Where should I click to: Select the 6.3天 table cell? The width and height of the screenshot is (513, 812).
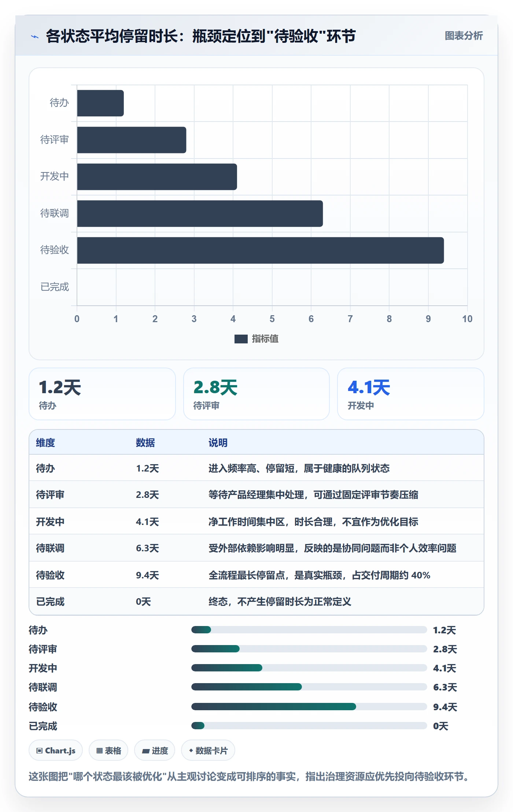click(147, 548)
